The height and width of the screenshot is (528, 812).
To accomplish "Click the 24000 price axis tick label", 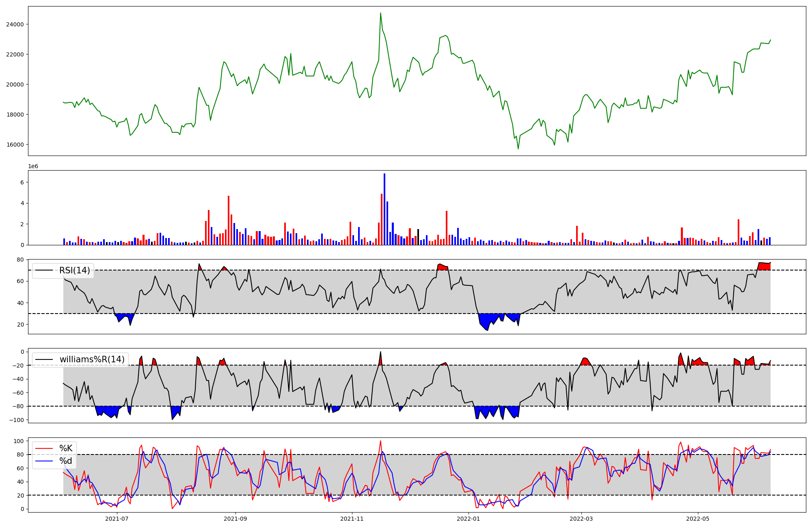I will click(15, 24).
